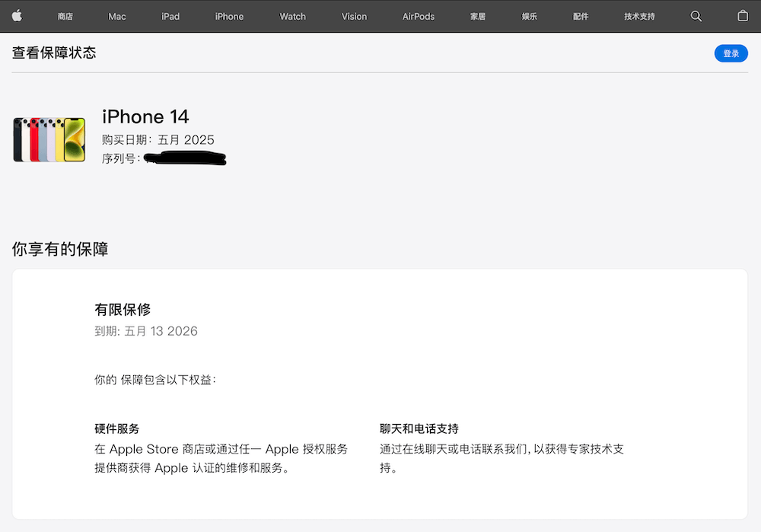Open the AirPods navigation item

coord(419,17)
